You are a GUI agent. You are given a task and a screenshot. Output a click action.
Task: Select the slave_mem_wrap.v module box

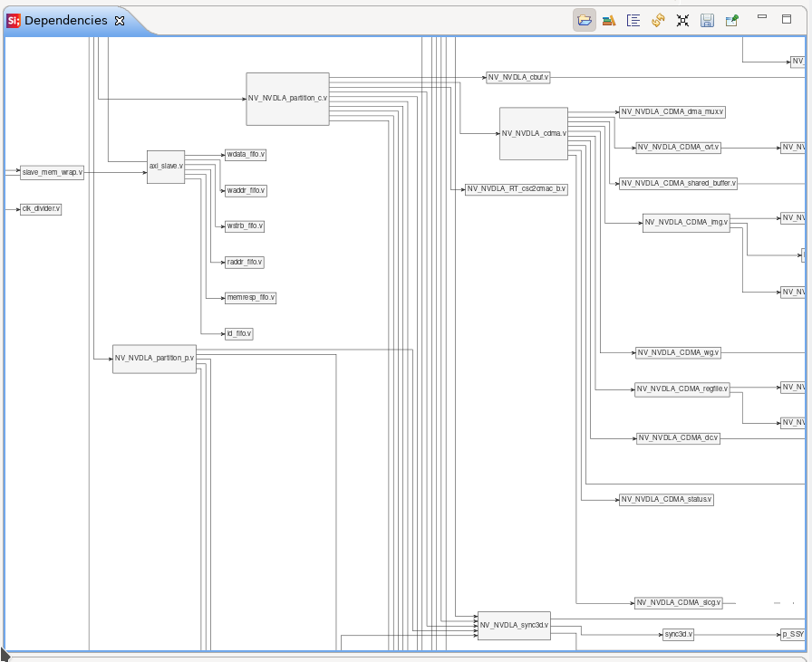click(x=53, y=171)
